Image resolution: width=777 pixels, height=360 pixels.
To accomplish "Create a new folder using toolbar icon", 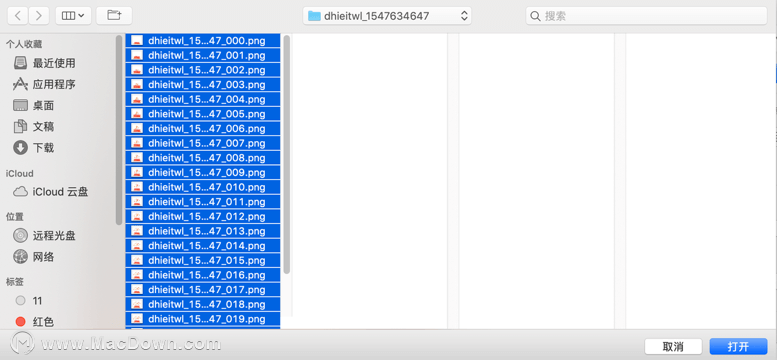I will 114,16.
